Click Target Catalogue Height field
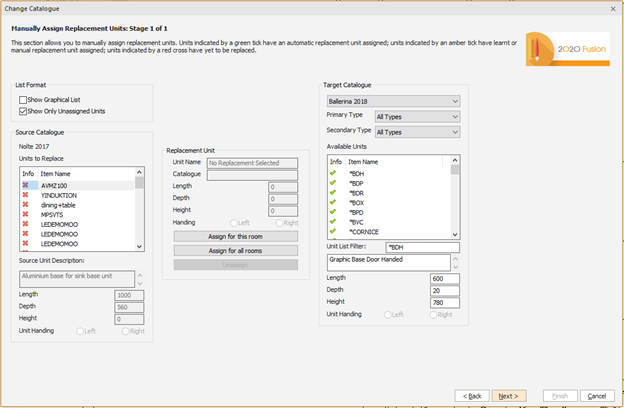This screenshot has height=408, width=624. coord(445,303)
